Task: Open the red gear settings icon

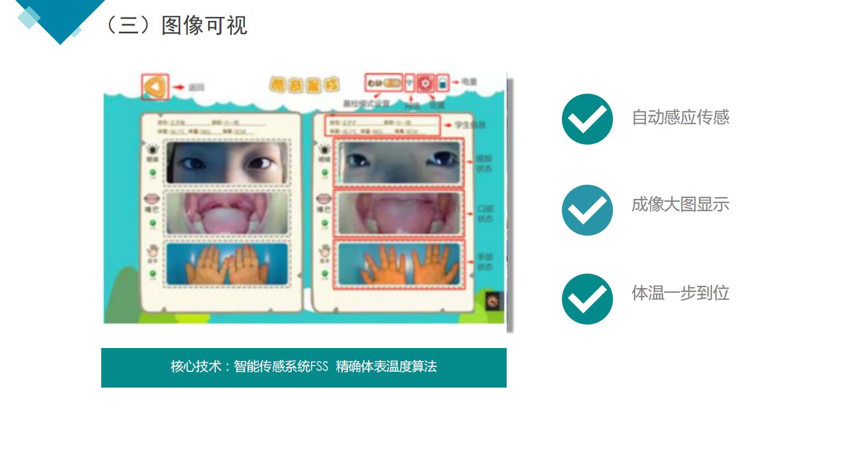Action: tap(425, 84)
